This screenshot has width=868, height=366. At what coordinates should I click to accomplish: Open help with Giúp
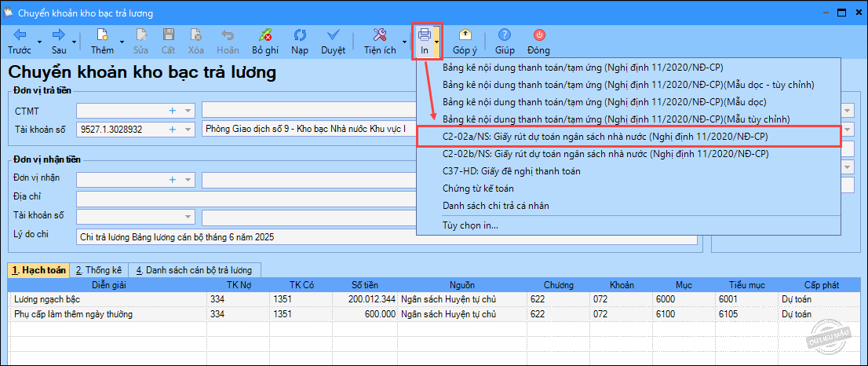tap(505, 42)
